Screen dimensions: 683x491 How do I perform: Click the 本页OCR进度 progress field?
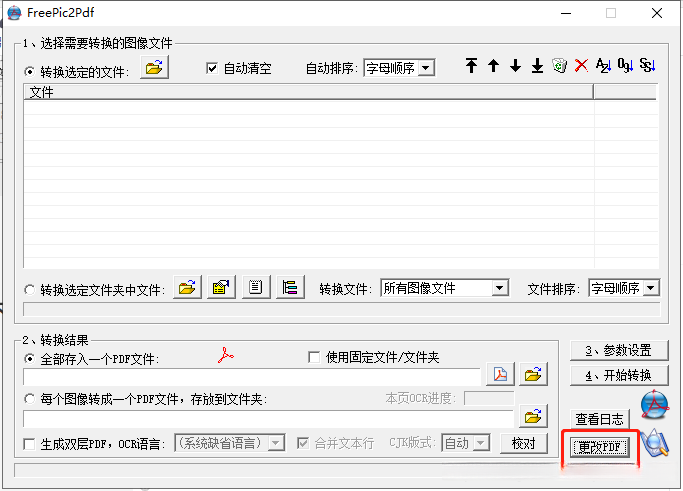pyautogui.click(x=489, y=398)
